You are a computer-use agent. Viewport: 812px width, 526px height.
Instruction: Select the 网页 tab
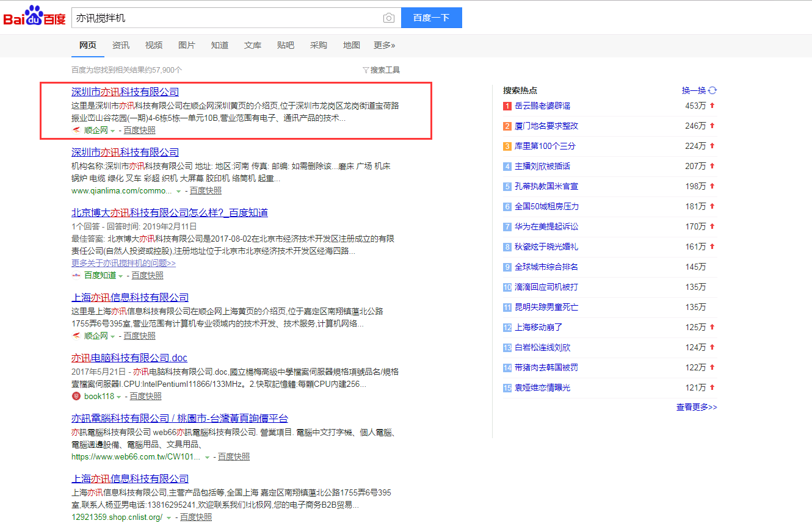coord(88,45)
